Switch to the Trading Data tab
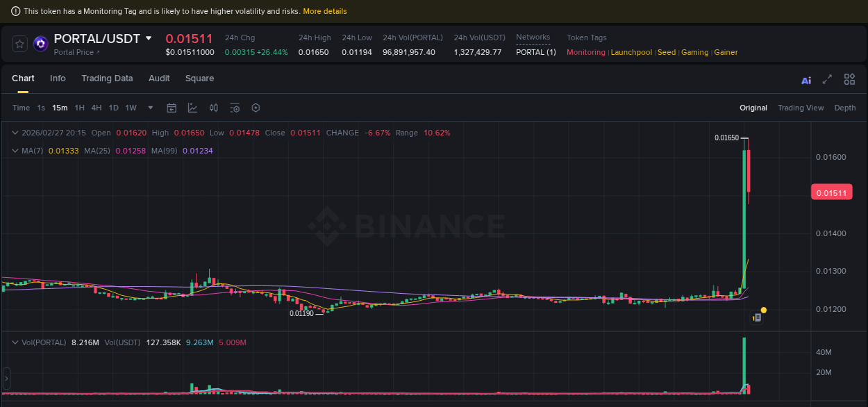The width and height of the screenshot is (868, 407). coord(107,78)
